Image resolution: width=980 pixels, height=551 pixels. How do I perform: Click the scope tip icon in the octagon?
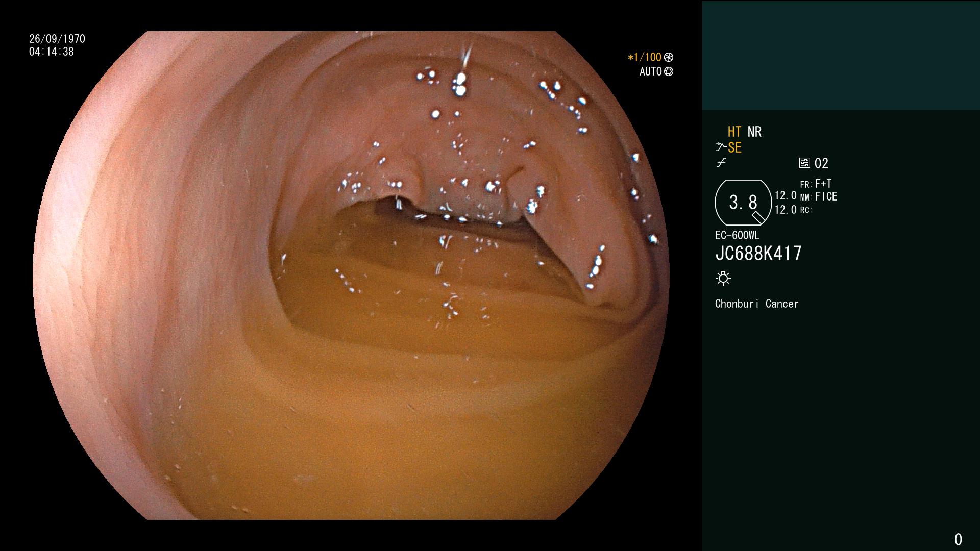coord(759,217)
